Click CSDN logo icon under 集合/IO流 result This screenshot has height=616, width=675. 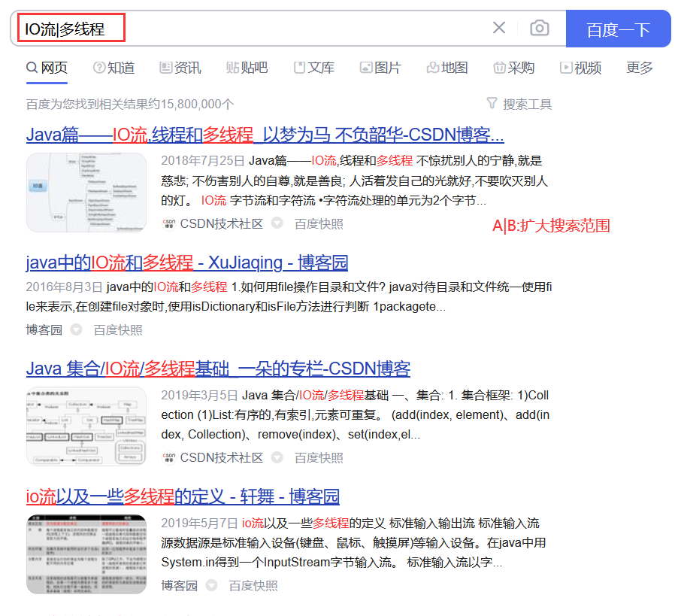pos(168,457)
